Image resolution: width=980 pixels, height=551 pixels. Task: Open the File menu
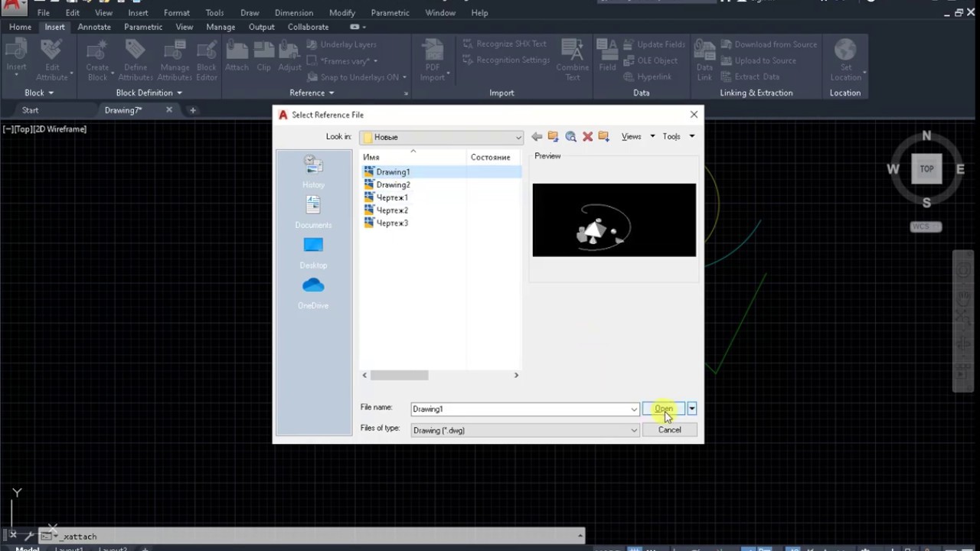pyautogui.click(x=44, y=13)
